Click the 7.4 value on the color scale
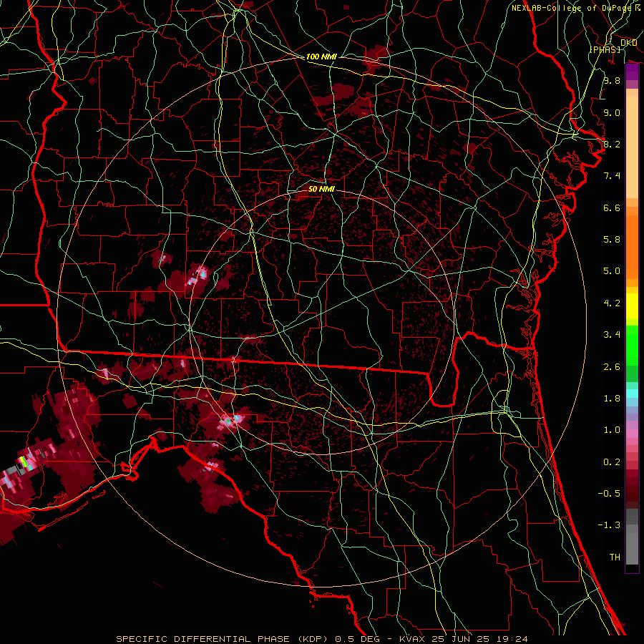This screenshot has width=644, height=644. 612,176
